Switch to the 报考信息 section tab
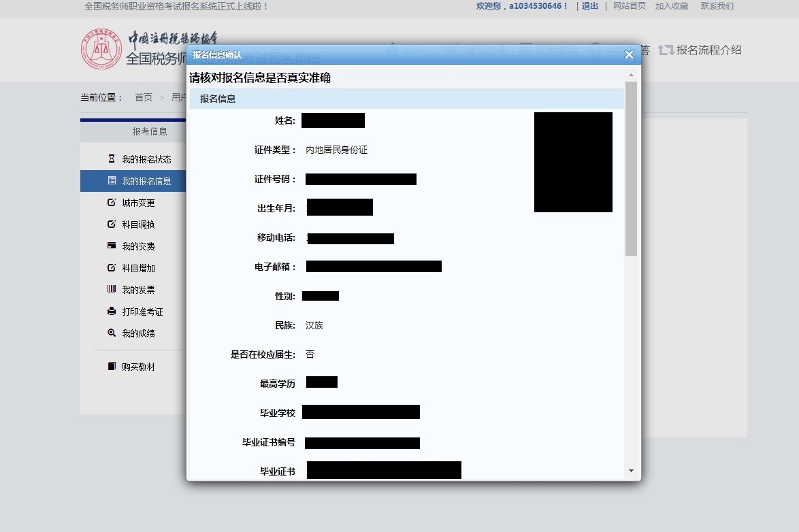Viewport: 799px width, 532px height. coord(150,131)
